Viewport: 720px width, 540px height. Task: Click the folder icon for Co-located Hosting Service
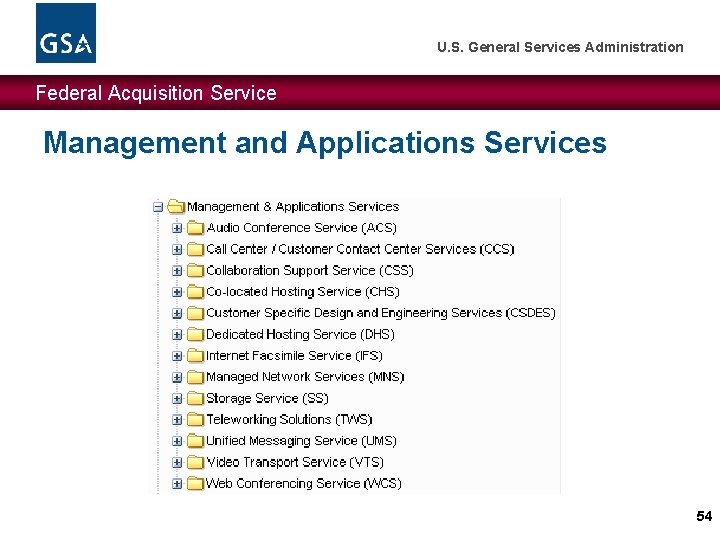pyautogui.click(x=195, y=292)
